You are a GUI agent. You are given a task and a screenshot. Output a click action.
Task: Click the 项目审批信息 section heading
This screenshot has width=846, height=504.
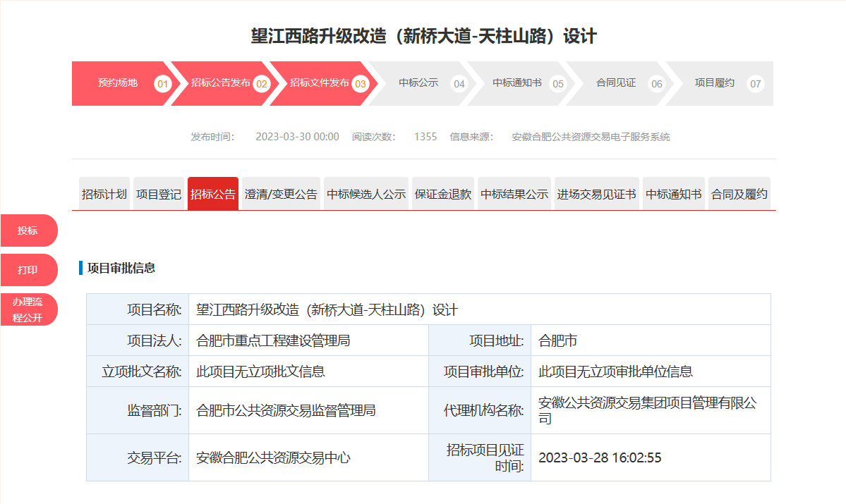[x=121, y=268]
